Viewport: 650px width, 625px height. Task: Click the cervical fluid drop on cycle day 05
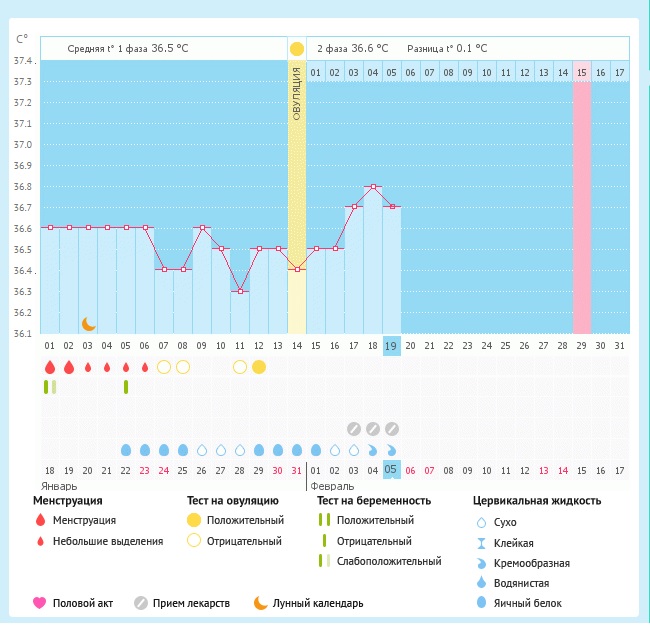click(126, 450)
